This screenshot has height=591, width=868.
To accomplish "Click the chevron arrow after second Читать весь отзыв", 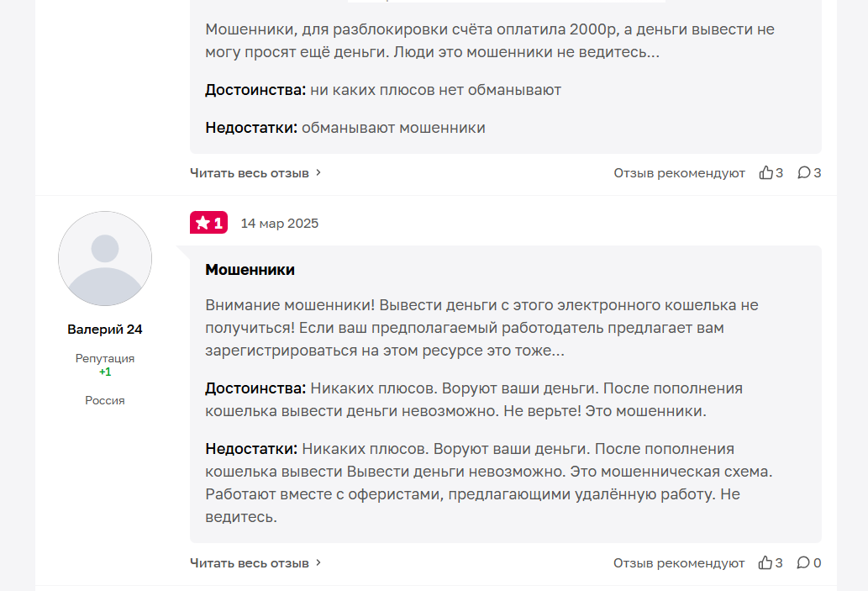I will pos(318,562).
